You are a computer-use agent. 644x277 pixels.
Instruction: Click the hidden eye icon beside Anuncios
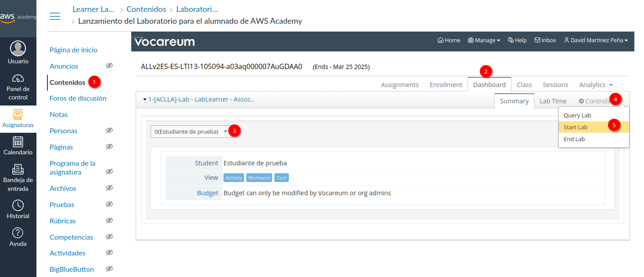pos(109,66)
